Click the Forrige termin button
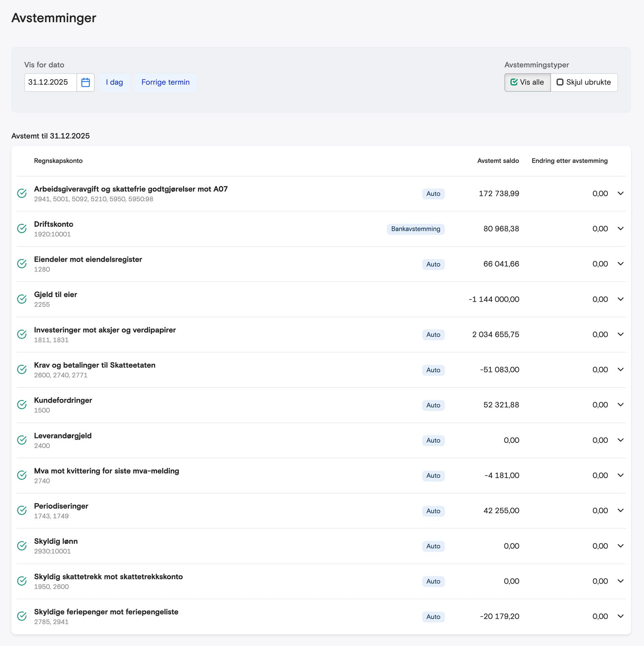Viewport: 644px width, 646px height. [166, 82]
